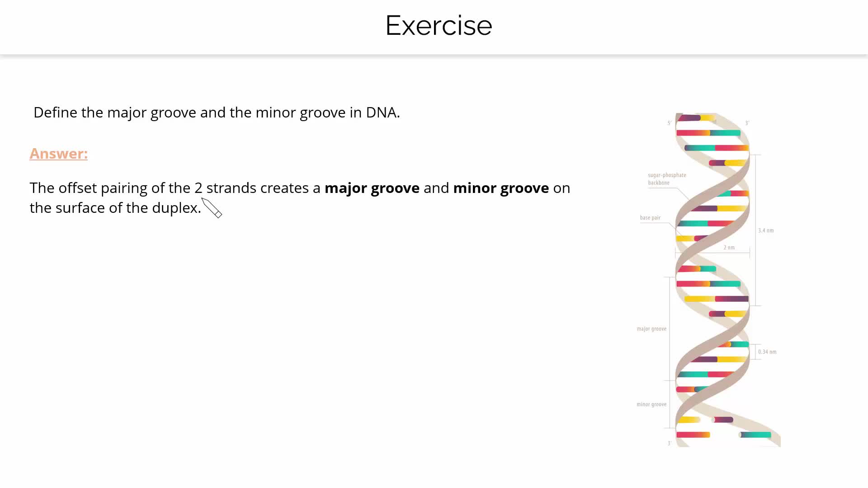Viewport: 868px width, 488px height.
Task: Click the word "duplex." in the answer
Action: 176,208
